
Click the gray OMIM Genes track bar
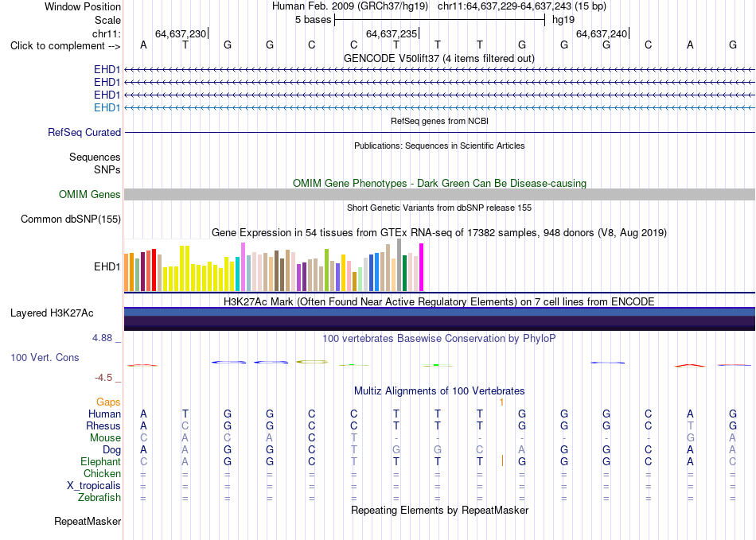pos(440,195)
